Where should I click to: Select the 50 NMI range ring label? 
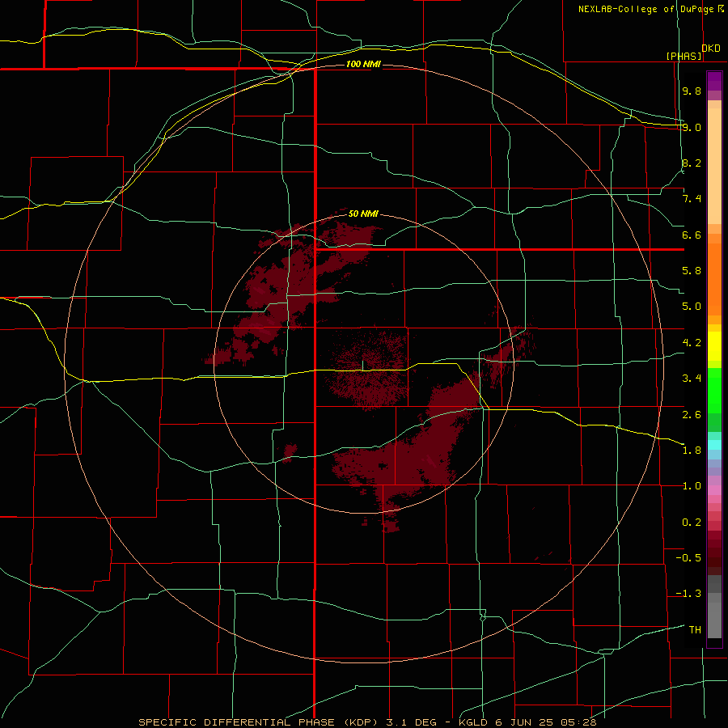[x=363, y=214]
